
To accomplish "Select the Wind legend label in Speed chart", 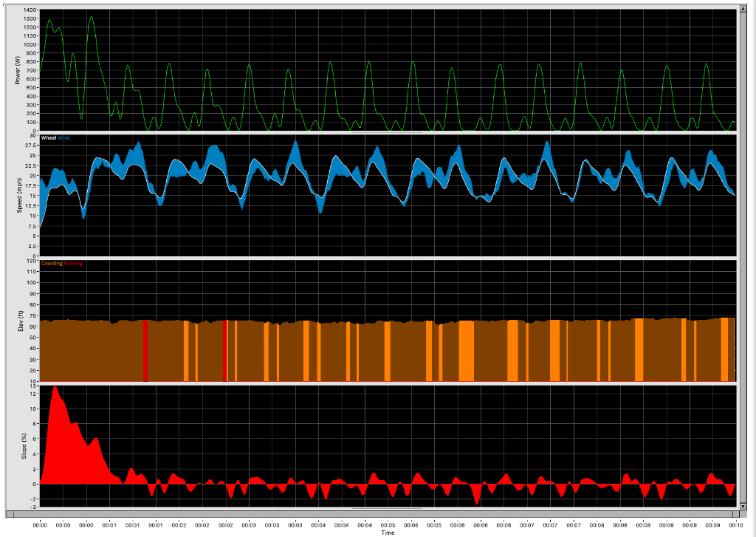I will (63, 138).
